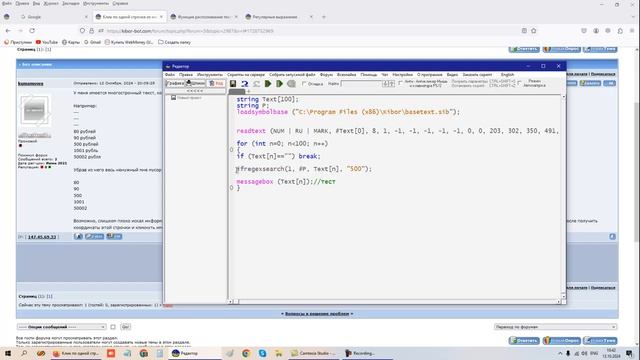The height and width of the screenshot is (360, 640).
Task: Click the reader view icon in address bar
Action: [x=524, y=31]
